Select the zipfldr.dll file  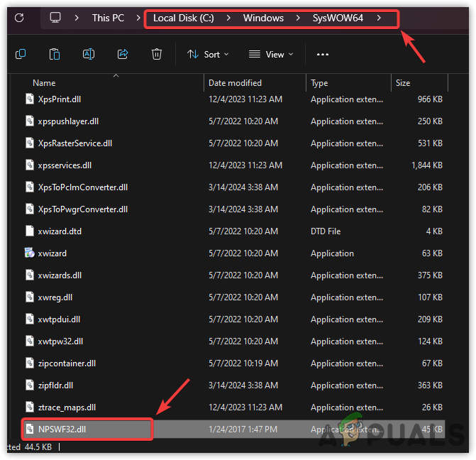point(55,385)
